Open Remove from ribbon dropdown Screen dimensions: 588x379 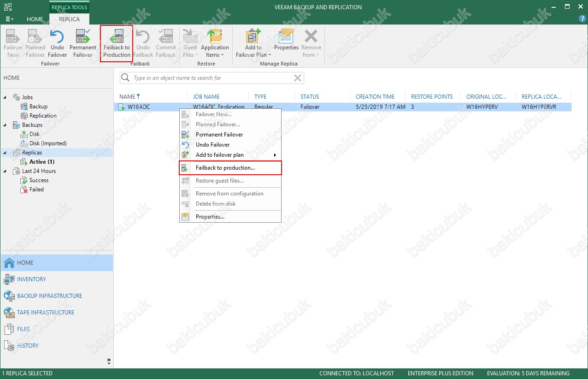(312, 43)
